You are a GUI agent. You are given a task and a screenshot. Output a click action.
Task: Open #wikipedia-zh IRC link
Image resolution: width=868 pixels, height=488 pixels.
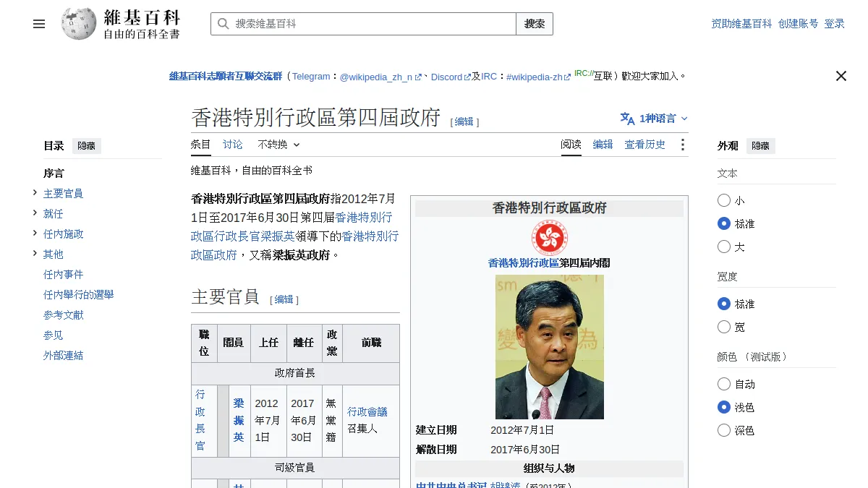539,77
